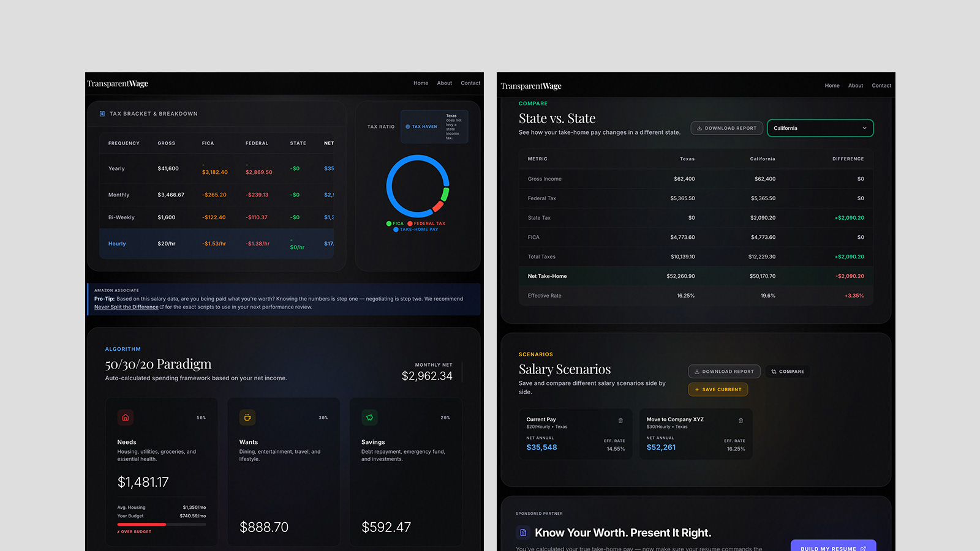Click the Over Budget warning label
Screen dimensions: 980x551
(x=134, y=532)
